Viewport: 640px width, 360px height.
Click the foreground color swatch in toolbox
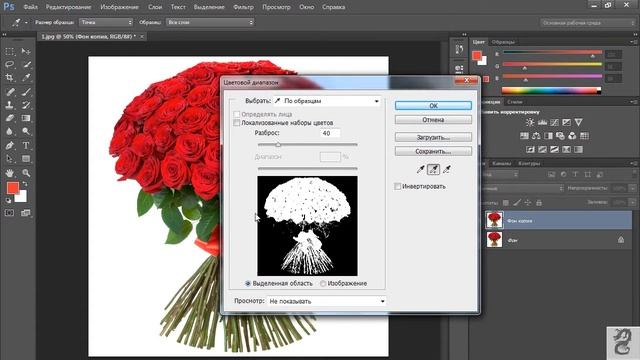[13, 188]
